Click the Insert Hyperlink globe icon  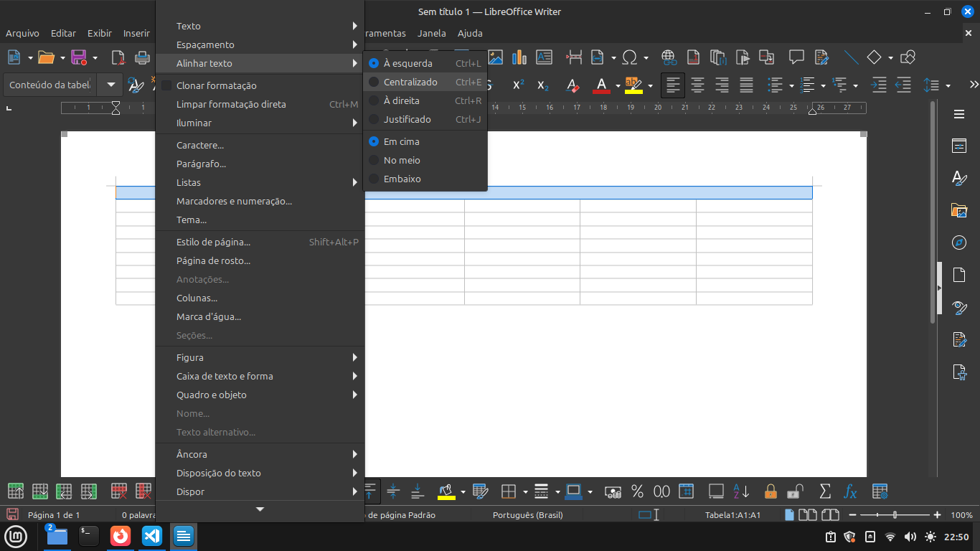click(x=669, y=57)
